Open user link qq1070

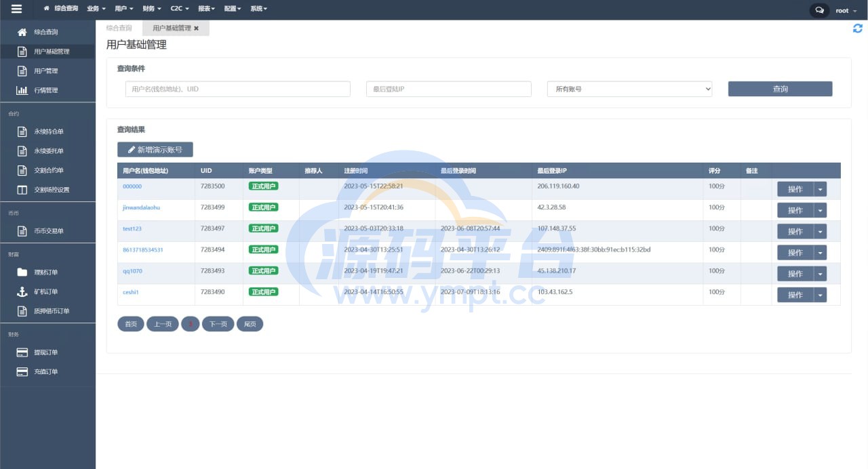132,271
